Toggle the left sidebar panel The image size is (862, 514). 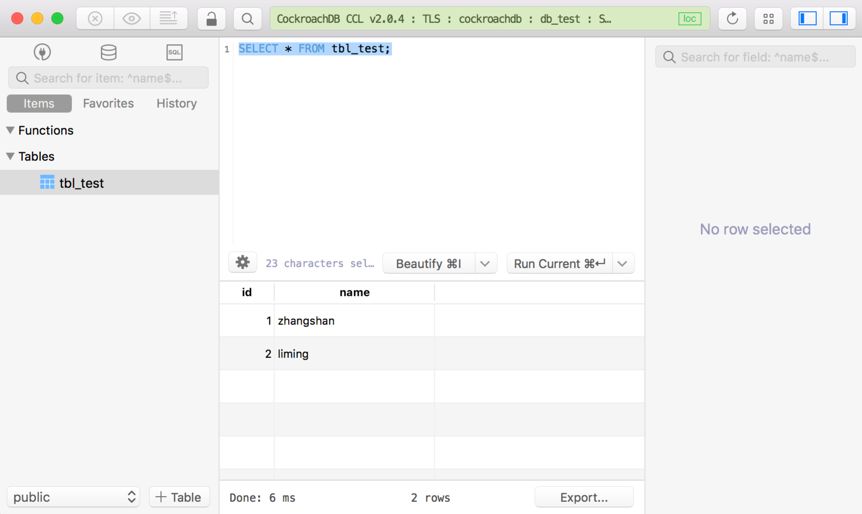click(807, 19)
